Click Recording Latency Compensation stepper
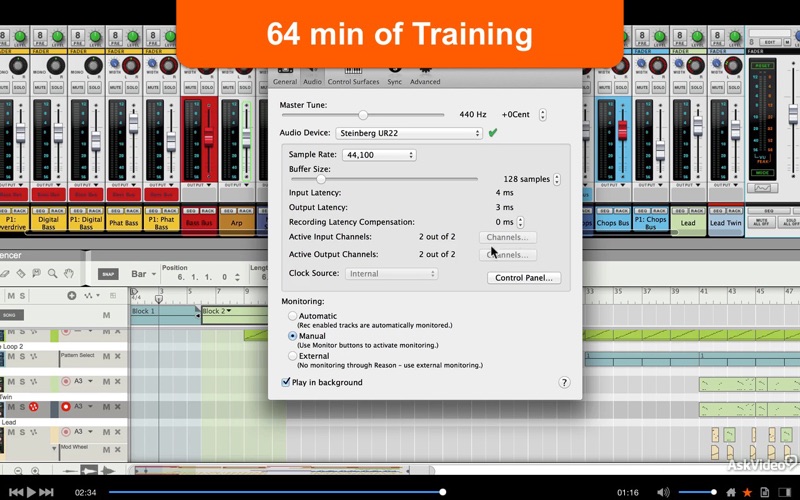This screenshot has height=500, width=800. point(520,222)
